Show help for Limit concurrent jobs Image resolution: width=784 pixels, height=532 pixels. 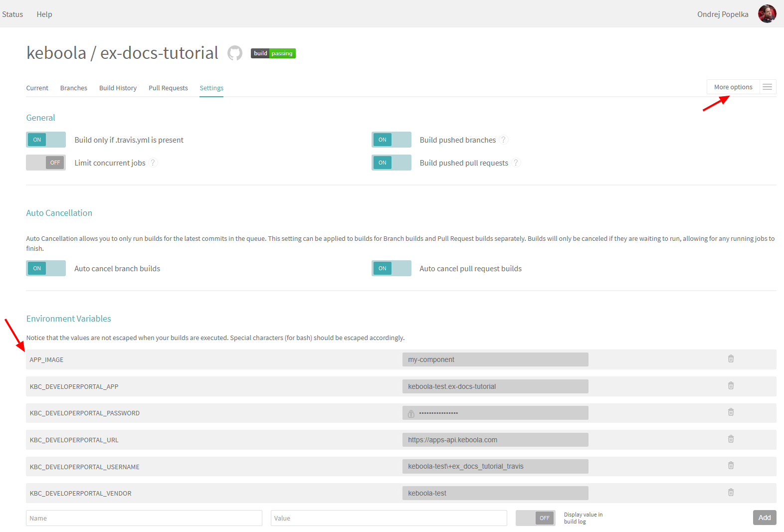tap(153, 163)
